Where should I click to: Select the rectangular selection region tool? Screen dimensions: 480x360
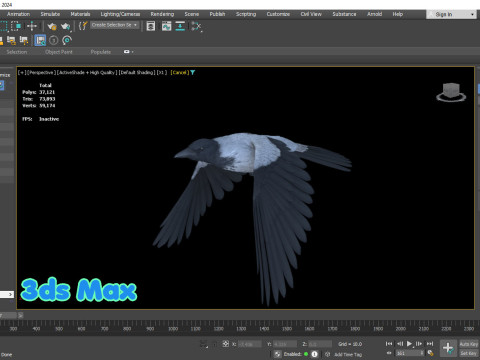point(3,26)
